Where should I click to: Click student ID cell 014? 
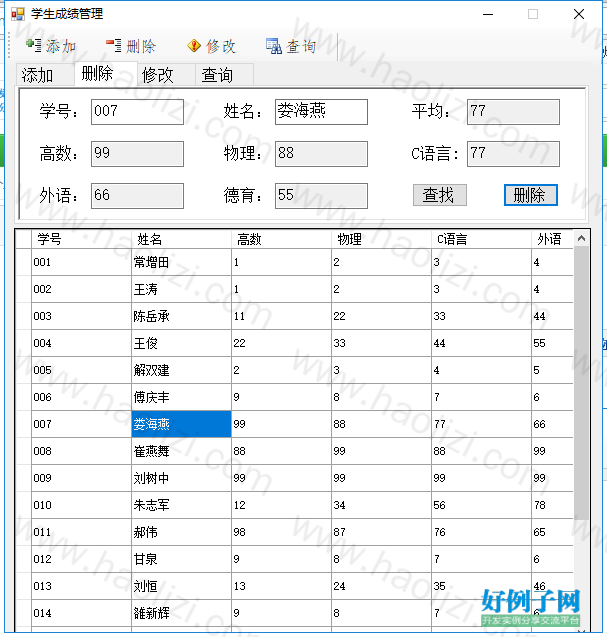(x=81, y=613)
